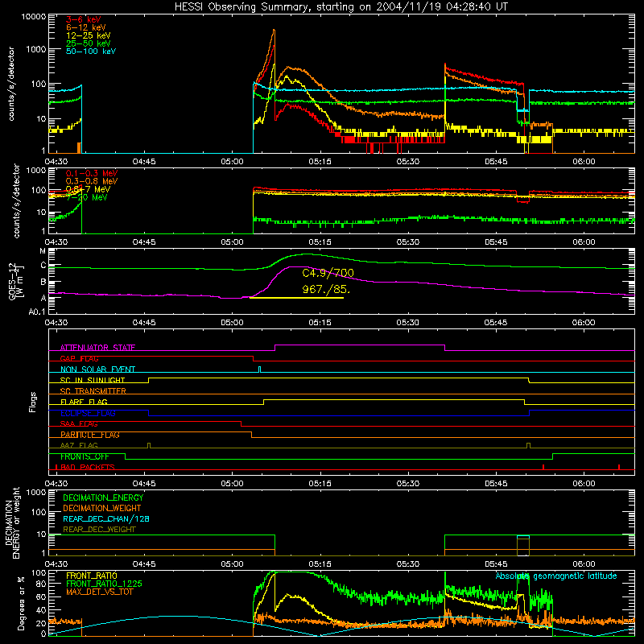This screenshot has width=644, height=644.
Task: Select the SAA_FLAG label
Action: coord(79,424)
